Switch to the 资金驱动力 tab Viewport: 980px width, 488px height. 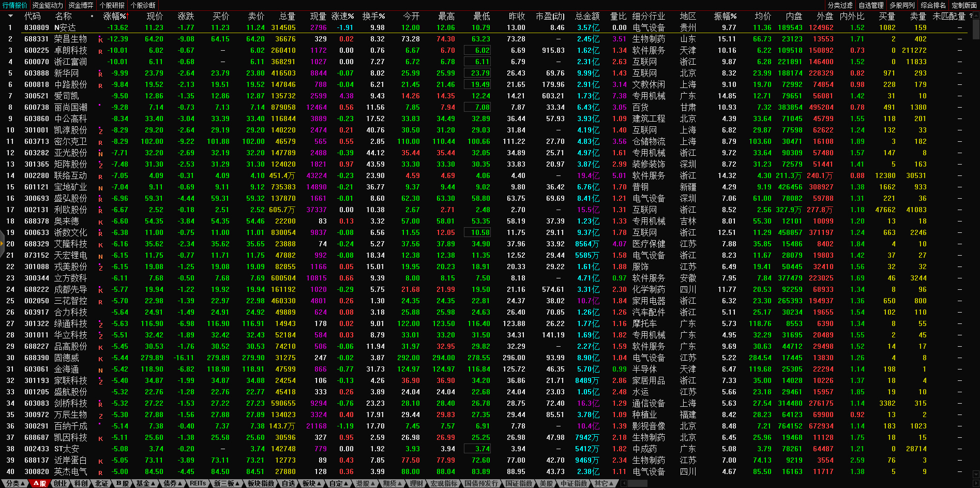pos(48,5)
